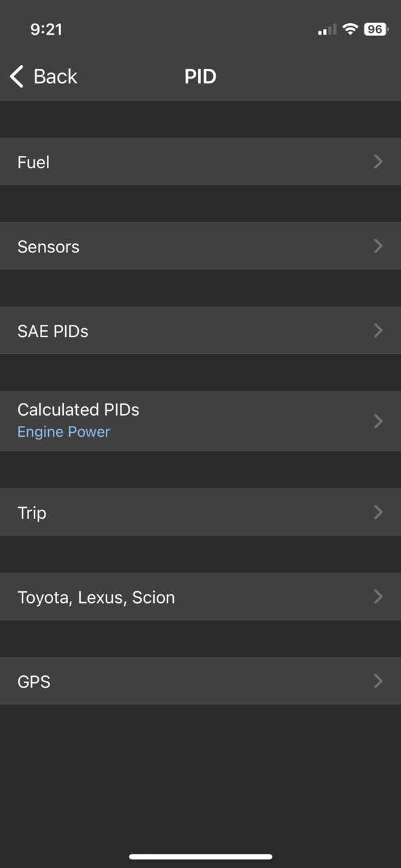Image resolution: width=401 pixels, height=868 pixels.
Task: Tap the Calculated PIDs chevron arrow
Action: point(379,421)
